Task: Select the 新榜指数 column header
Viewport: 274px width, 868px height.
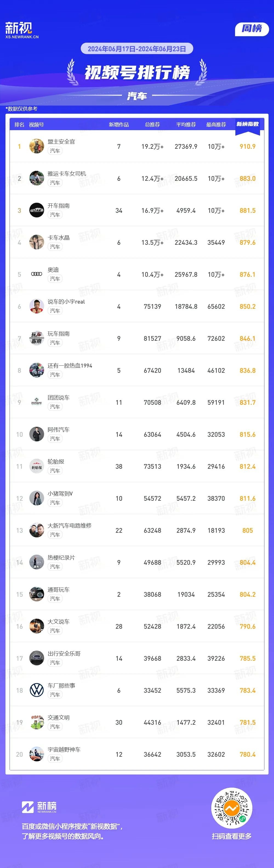Action: 248,124
